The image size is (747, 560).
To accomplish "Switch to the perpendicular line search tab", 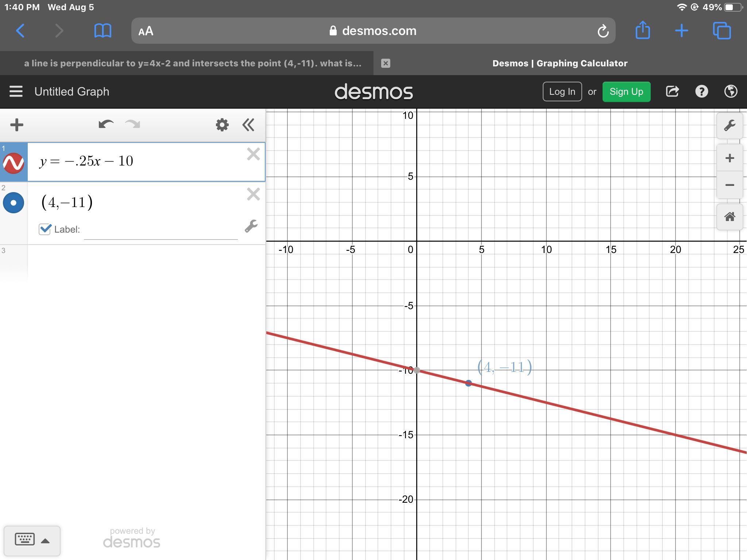I will tap(193, 63).
